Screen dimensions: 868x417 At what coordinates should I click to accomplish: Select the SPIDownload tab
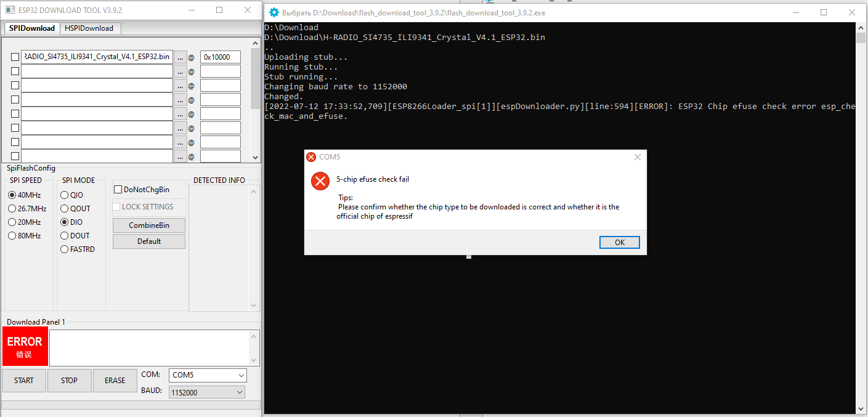[32, 28]
